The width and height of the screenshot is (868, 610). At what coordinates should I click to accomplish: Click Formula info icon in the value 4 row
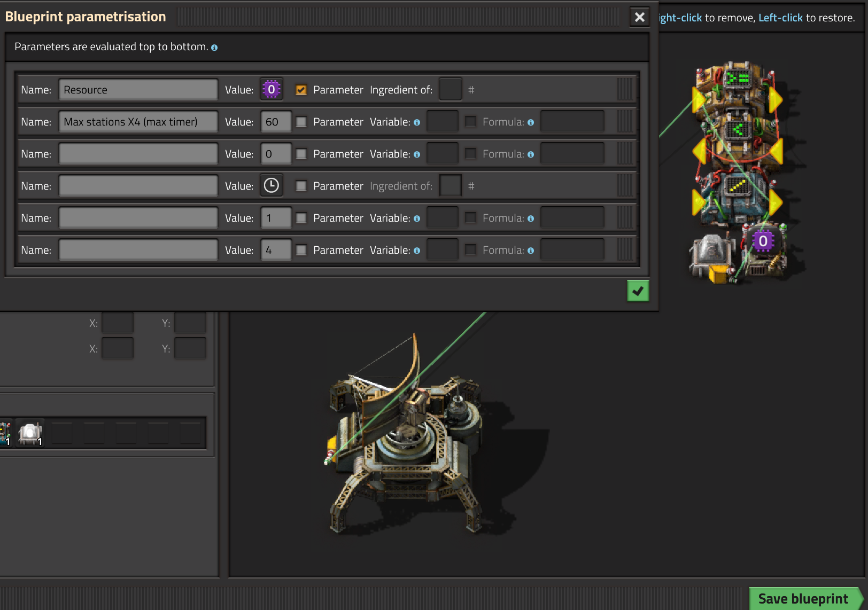coord(531,251)
